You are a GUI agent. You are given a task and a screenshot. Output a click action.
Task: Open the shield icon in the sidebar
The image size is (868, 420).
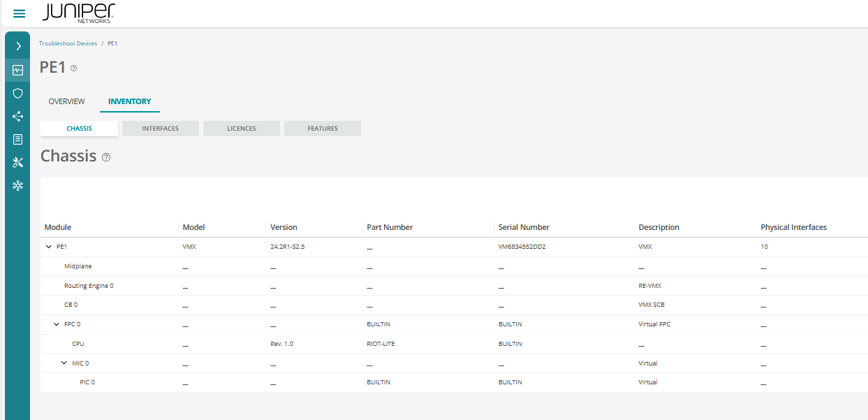point(18,93)
